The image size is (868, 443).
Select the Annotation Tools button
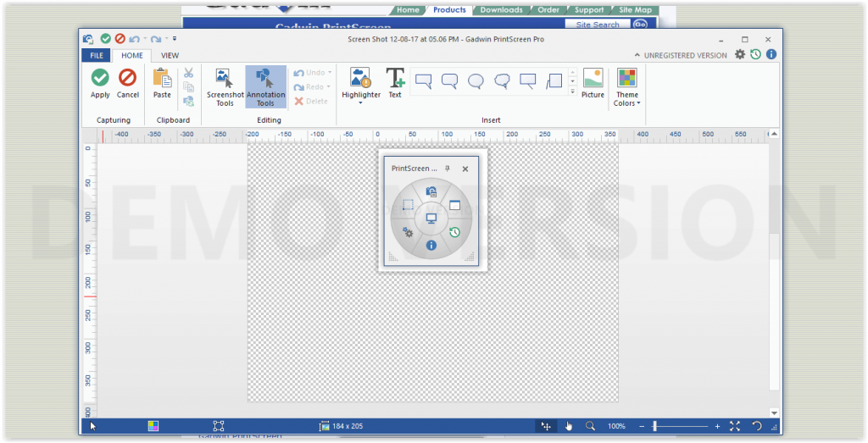pyautogui.click(x=265, y=86)
